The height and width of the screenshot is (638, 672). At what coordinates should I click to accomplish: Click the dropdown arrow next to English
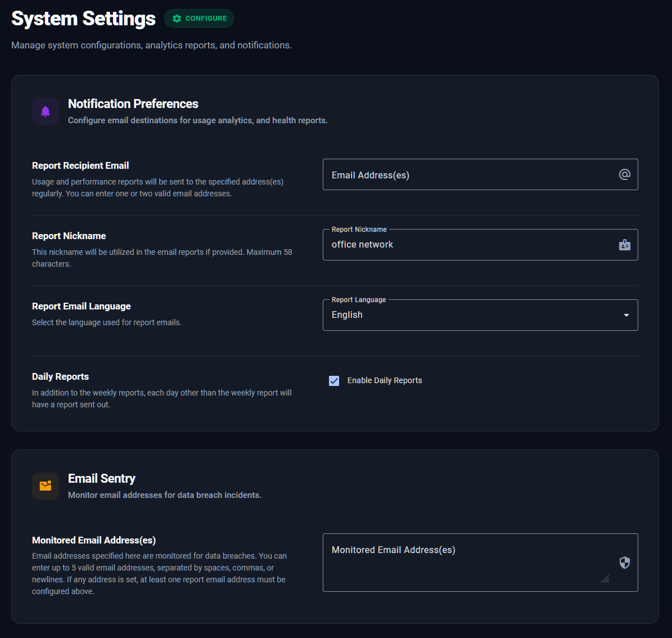(626, 315)
